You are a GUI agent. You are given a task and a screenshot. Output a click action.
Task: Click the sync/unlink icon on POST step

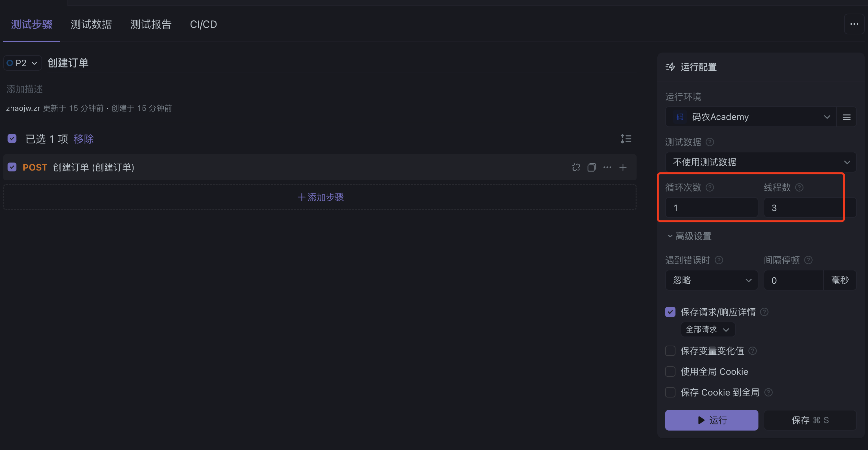click(x=576, y=167)
